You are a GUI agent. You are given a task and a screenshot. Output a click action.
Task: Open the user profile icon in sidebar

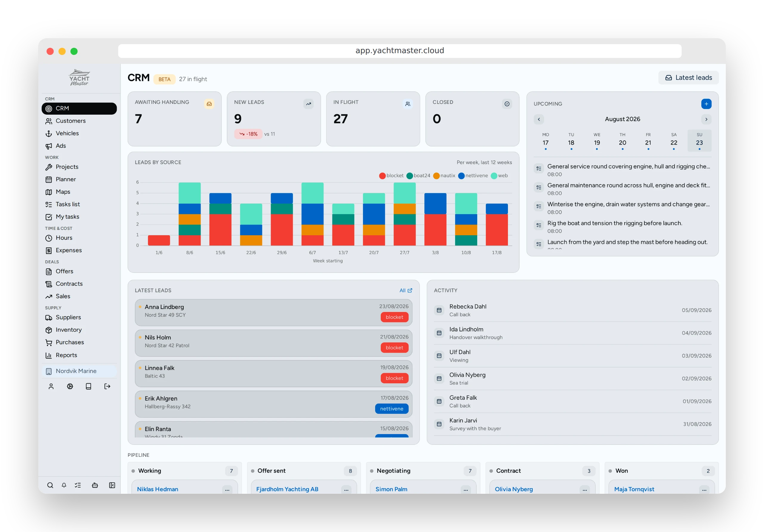pyautogui.click(x=51, y=386)
